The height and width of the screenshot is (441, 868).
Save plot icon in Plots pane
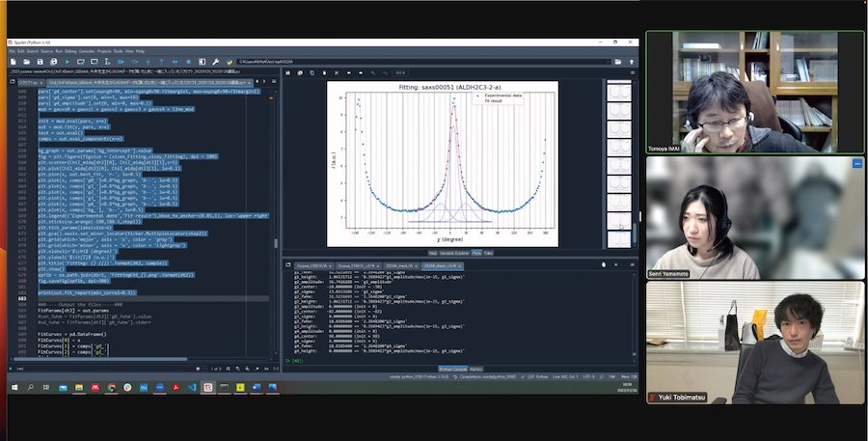coord(287,72)
